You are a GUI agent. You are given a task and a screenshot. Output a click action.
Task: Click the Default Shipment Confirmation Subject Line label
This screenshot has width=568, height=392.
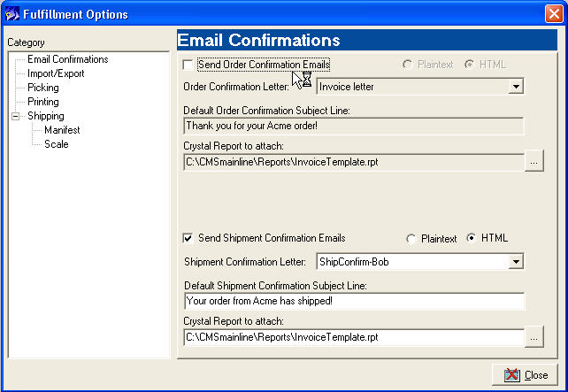point(275,286)
